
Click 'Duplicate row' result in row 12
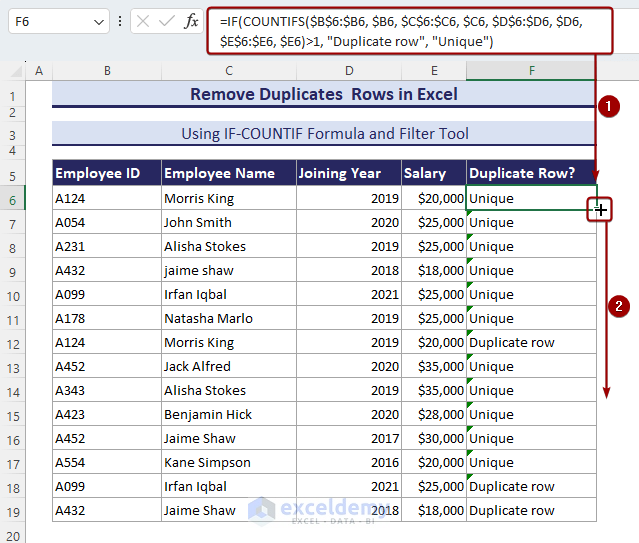531,342
